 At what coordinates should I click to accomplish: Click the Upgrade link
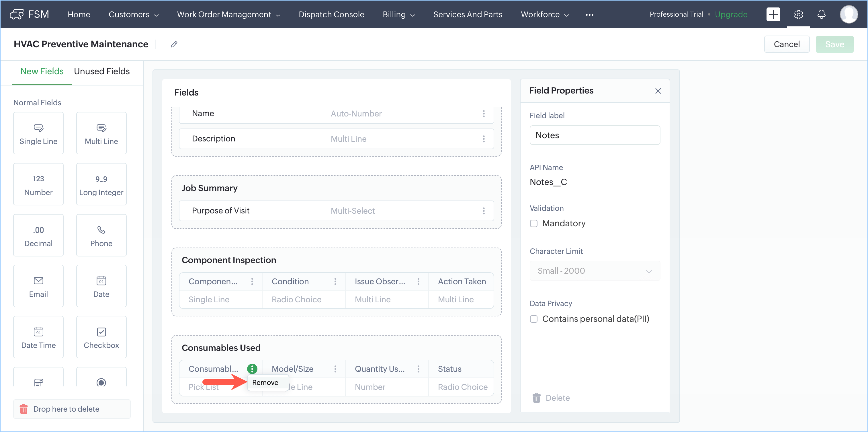(731, 15)
